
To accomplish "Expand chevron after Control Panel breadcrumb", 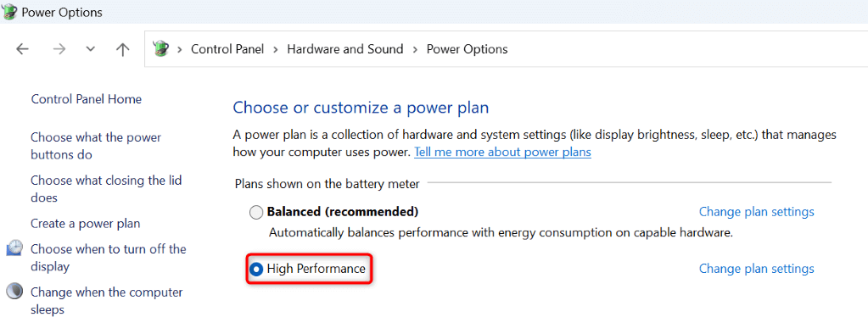I will click(275, 49).
